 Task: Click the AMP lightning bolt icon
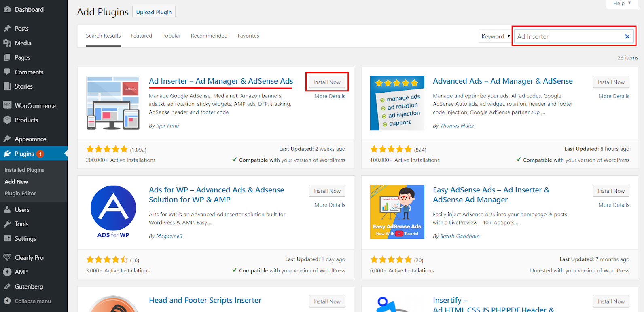[7, 272]
